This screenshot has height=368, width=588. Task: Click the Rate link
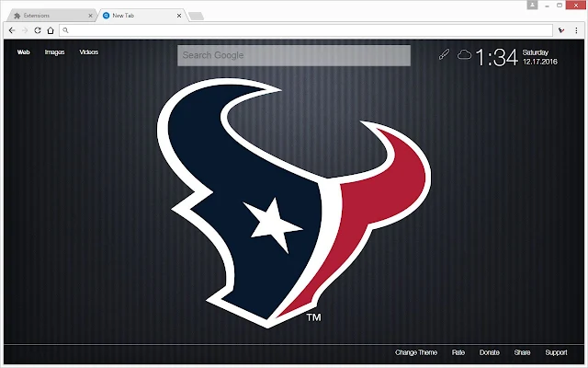(x=458, y=352)
